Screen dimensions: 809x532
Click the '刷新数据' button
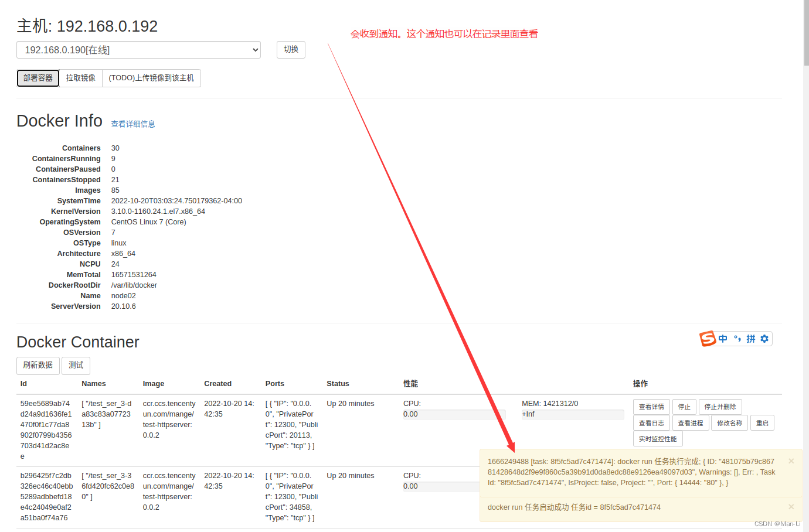(x=38, y=365)
